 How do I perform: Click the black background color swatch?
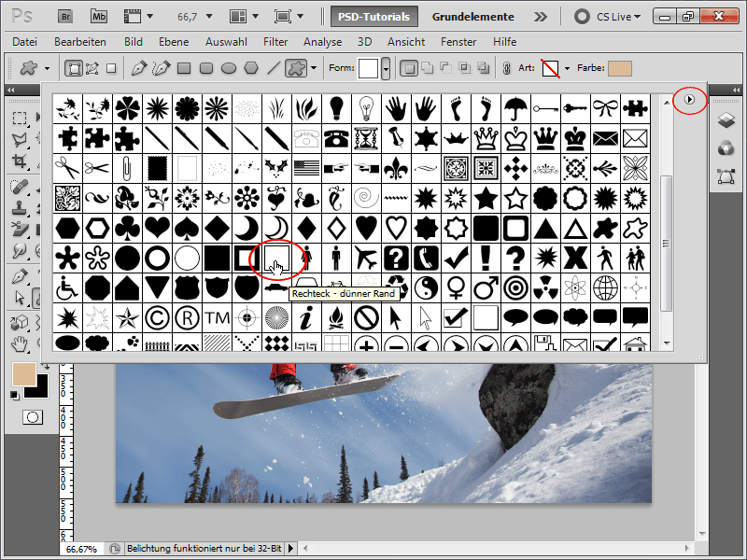(40, 390)
